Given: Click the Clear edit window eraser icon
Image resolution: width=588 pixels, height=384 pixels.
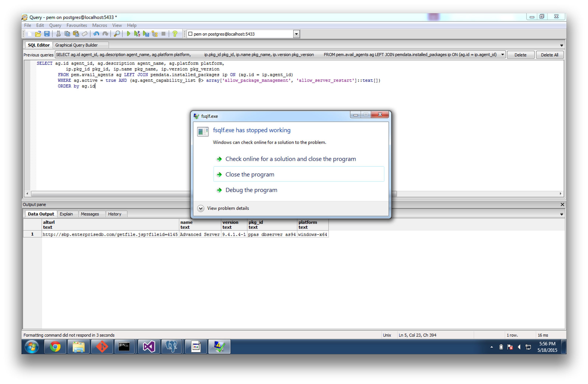Looking at the screenshot, I should click(x=85, y=34).
